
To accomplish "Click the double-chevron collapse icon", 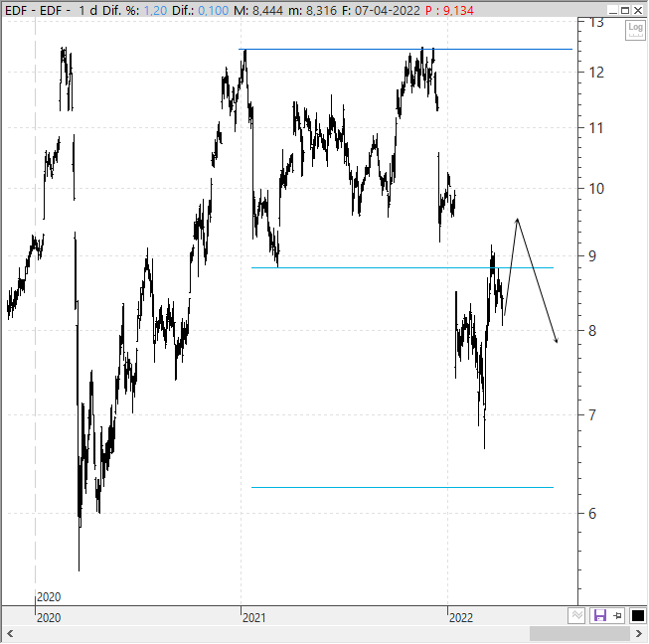I will [577, 616].
